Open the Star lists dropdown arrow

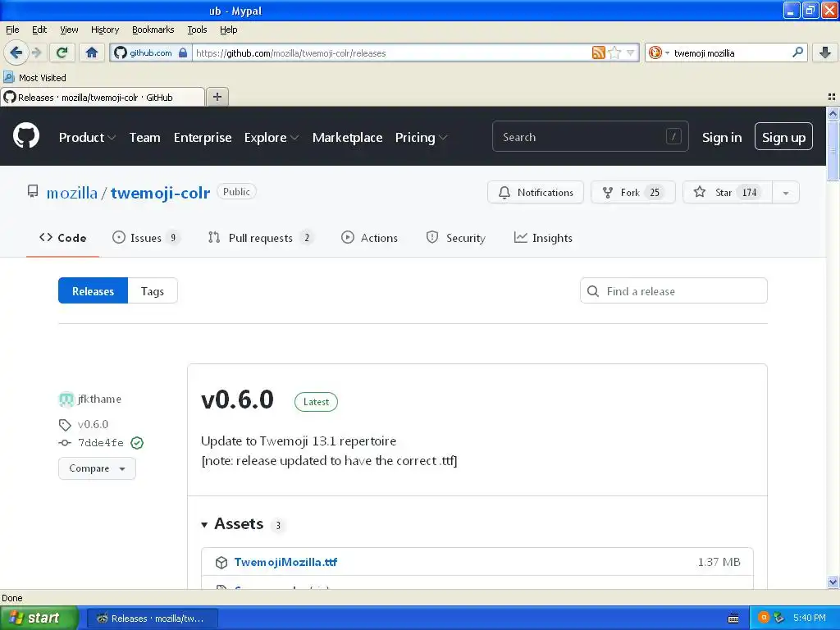tap(786, 193)
